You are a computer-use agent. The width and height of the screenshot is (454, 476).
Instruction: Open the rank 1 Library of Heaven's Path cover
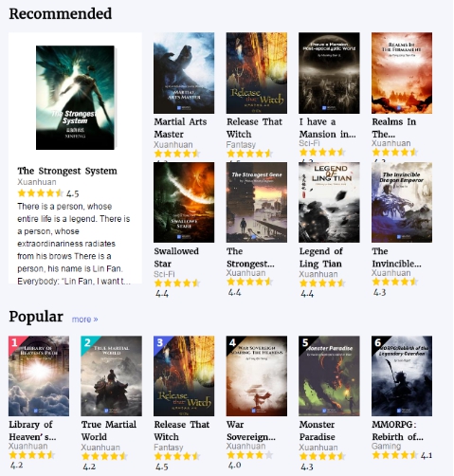[39, 375]
